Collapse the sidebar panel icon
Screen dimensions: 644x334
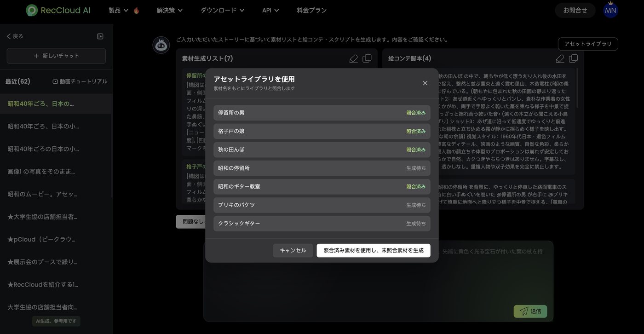(x=100, y=36)
